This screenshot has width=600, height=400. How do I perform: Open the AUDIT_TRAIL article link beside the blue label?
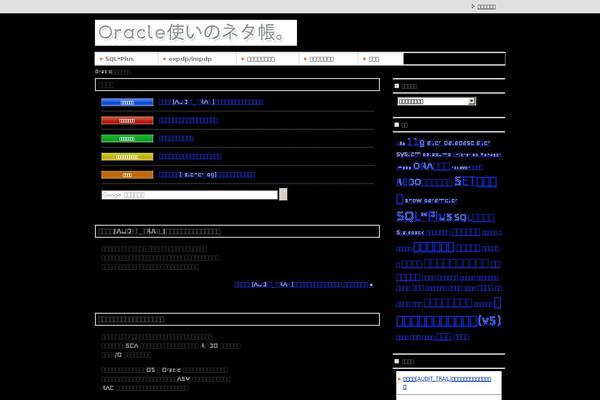(211, 102)
